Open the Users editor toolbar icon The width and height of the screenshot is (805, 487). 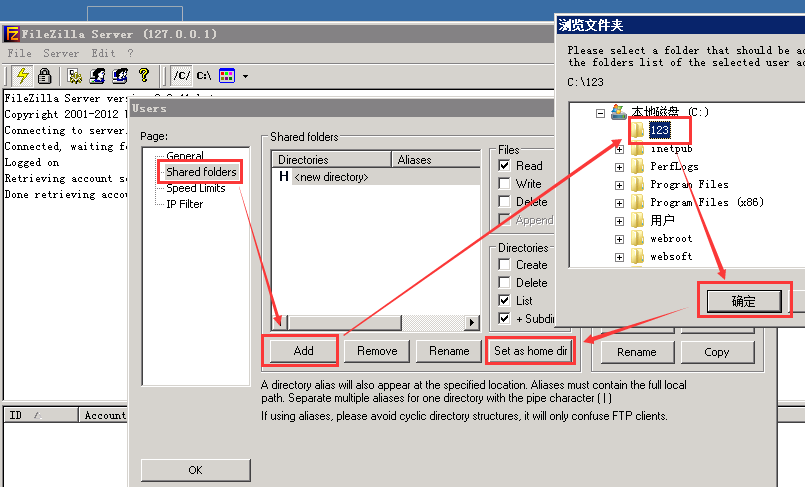click(98, 75)
